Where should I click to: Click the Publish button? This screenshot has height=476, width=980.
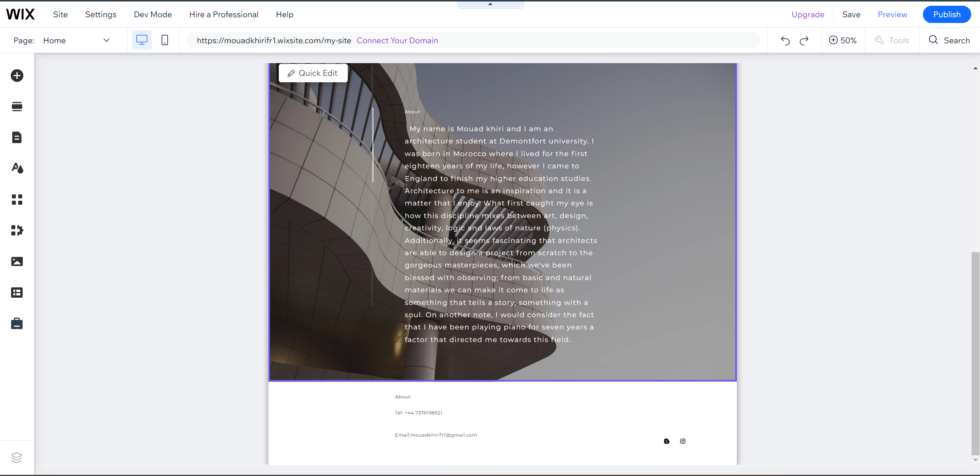point(947,15)
